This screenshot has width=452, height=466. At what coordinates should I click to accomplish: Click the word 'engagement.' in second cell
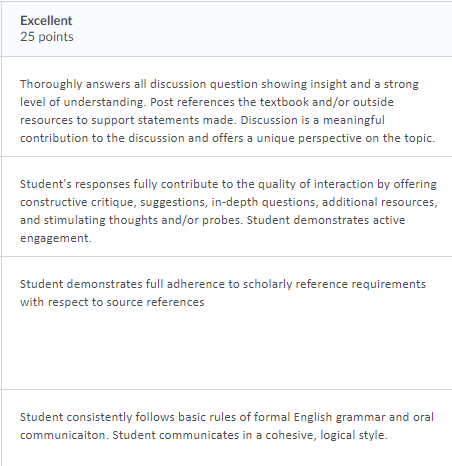(56, 238)
